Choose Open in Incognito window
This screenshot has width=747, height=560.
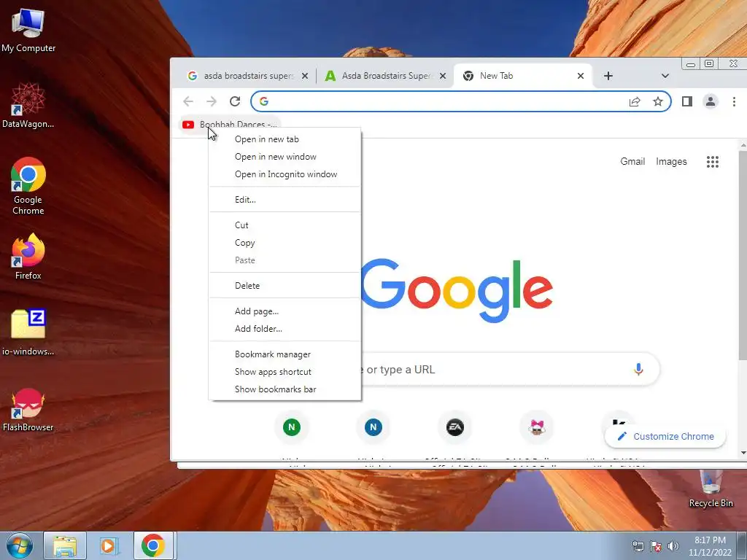(285, 174)
